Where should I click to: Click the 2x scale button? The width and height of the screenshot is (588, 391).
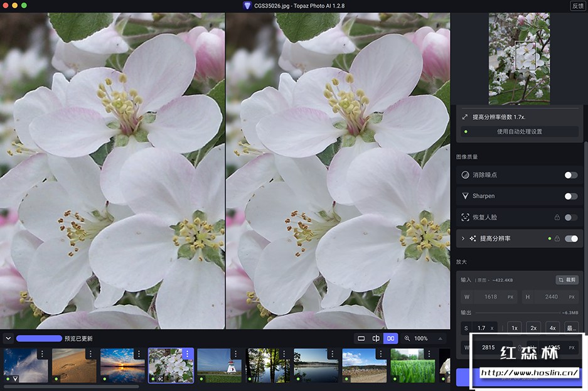coord(533,328)
